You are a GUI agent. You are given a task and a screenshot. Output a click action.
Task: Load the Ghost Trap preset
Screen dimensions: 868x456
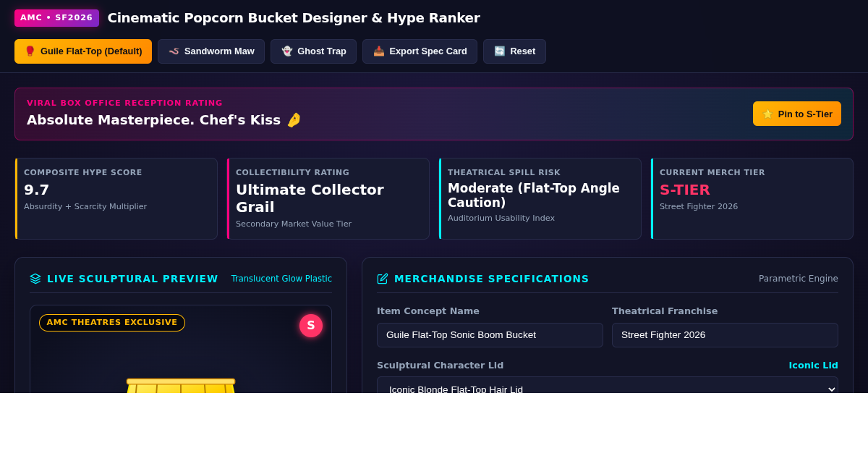(x=313, y=51)
